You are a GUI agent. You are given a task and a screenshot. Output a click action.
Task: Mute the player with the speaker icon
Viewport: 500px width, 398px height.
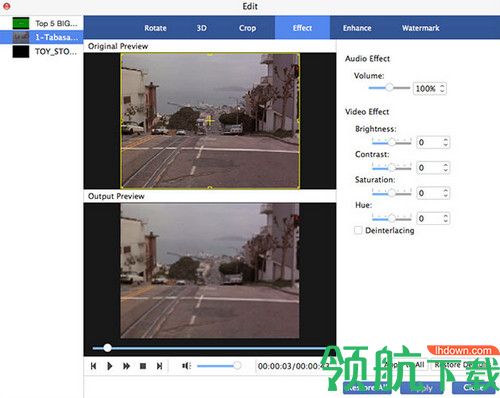[x=186, y=366]
